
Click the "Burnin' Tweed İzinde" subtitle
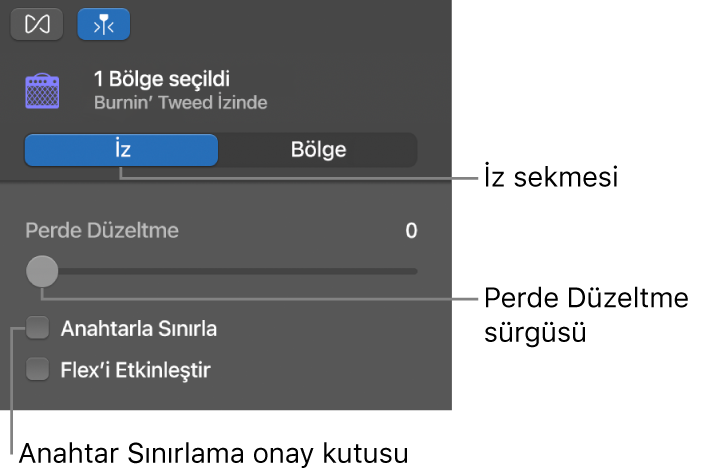180,102
